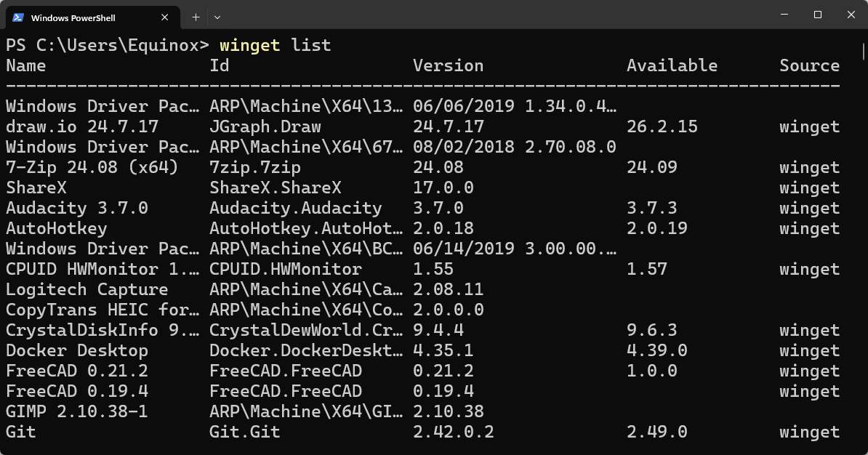Click the Git.Git package Id
Image resolution: width=868 pixels, height=455 pixels.
click(244, 432)
